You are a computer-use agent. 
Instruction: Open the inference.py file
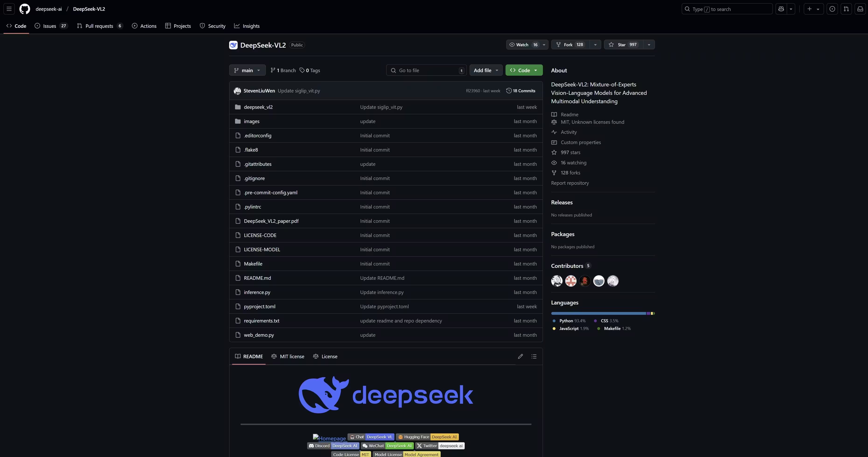pyautogui.click(x=257, y=292)
